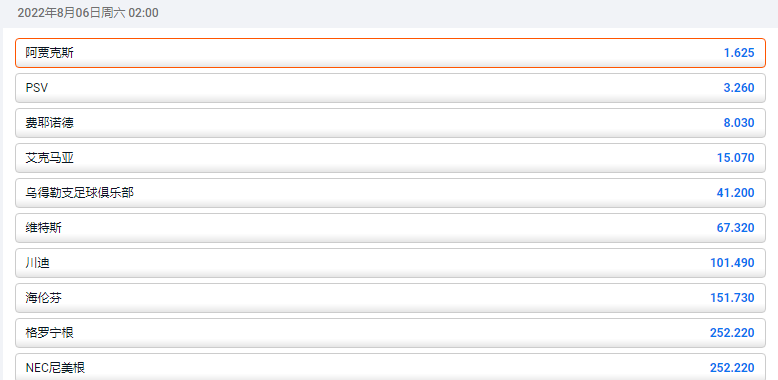778x380 pixels.
Task: Click the 15.070 odds value
Action: pyautogui.click(x=735, y=158)
